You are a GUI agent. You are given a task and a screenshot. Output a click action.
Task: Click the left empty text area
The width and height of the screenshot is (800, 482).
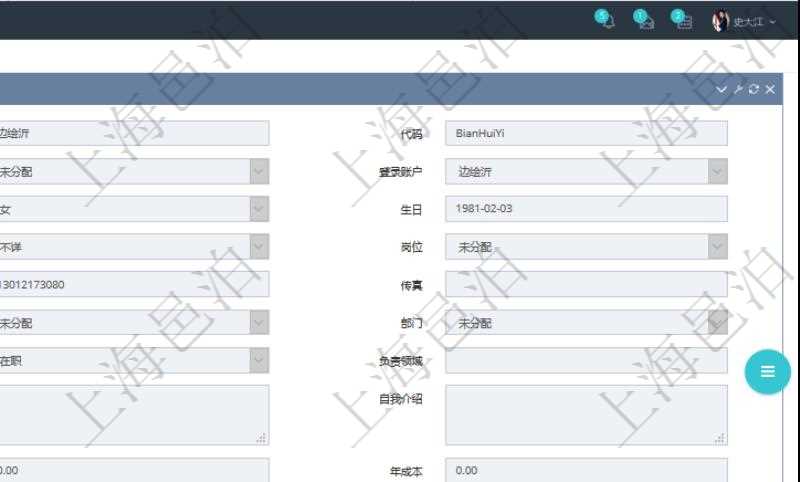coord(134,415)
